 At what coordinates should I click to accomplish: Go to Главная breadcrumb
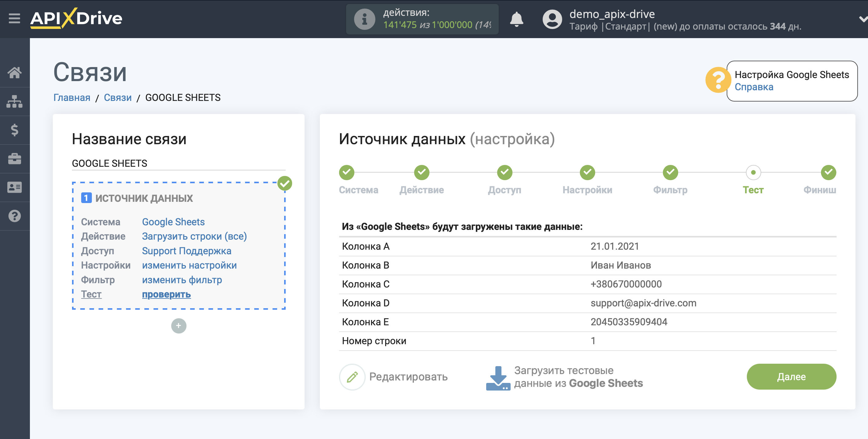(x=72, y=98)
